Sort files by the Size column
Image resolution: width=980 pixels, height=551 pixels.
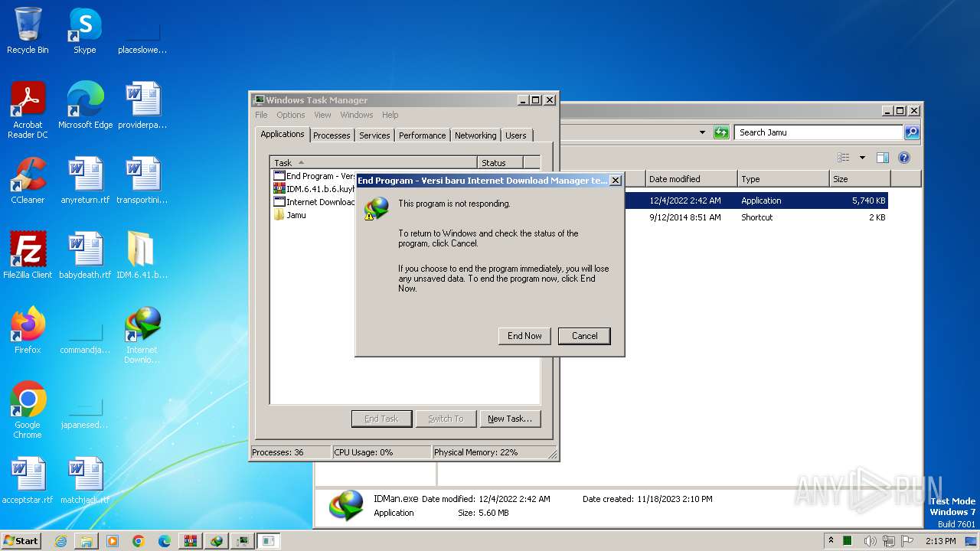[860, 179]
